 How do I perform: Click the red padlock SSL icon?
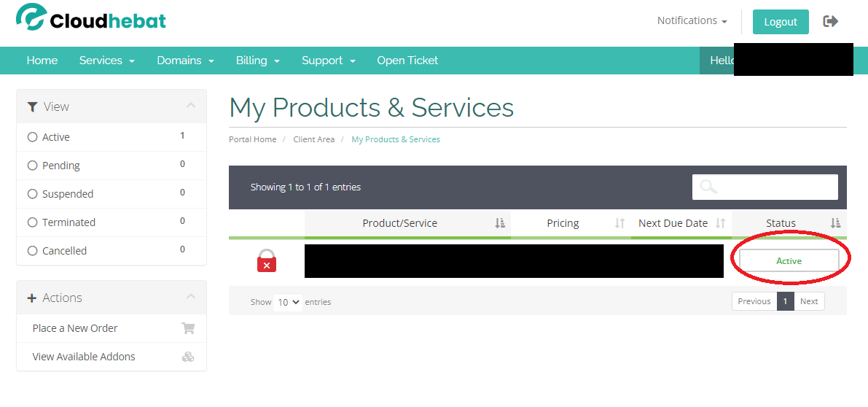[x=266, y=260]
